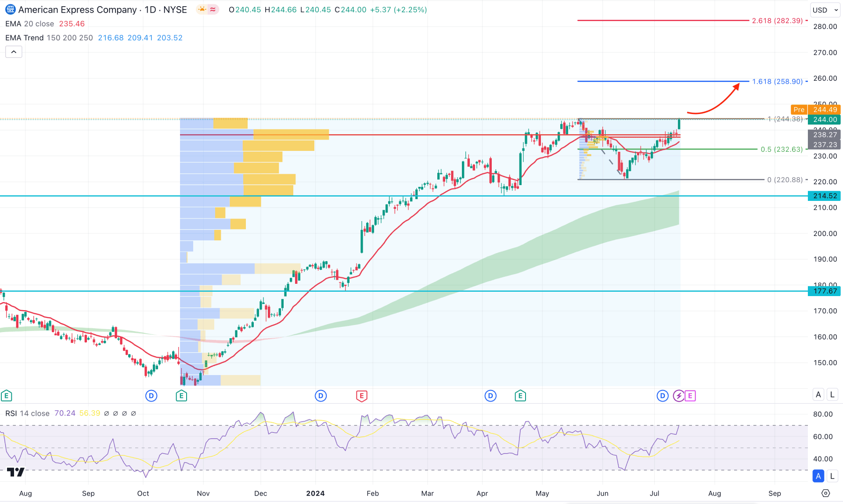Click the pink approximate-data icon beside the sun
Viewport: 843px width, 504px height.
pyautogui.click(x=213, y=9)
